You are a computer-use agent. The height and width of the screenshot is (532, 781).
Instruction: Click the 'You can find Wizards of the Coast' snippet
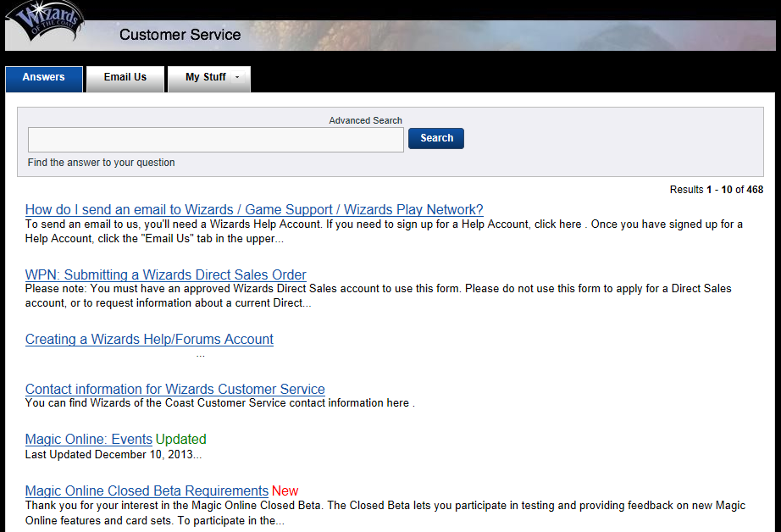click(x=220, y=403)
